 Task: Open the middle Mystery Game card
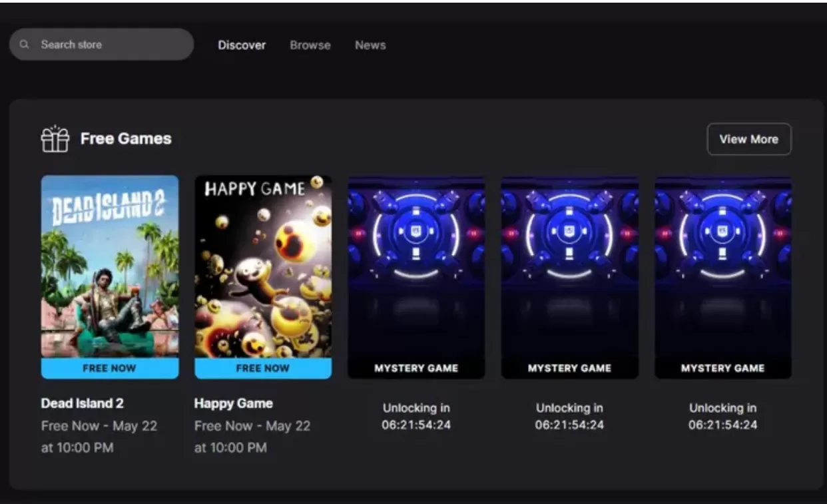click(x=569, y=276)
